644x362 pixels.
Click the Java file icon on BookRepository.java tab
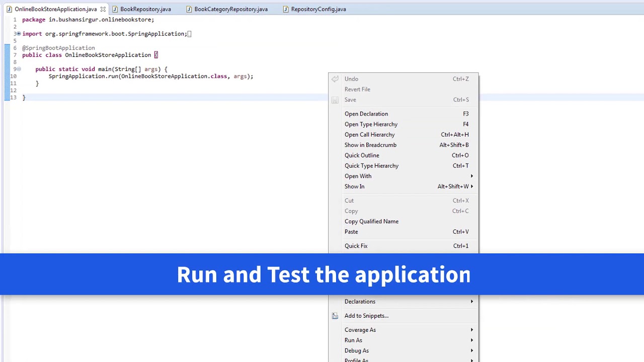[x=115, y=9]
